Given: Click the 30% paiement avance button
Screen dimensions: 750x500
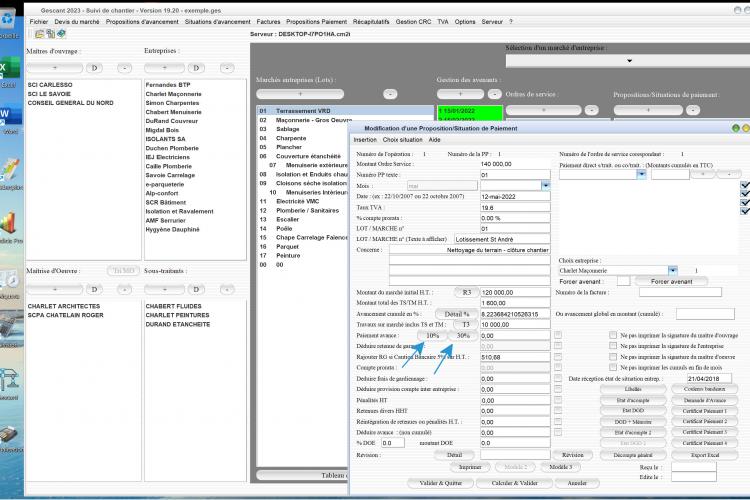Looking at the screenshot, I should (x=463, y=335).
